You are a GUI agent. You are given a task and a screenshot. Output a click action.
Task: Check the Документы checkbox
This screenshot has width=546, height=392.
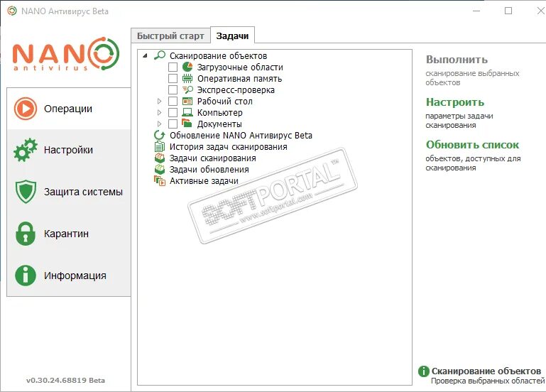[173, 124]
